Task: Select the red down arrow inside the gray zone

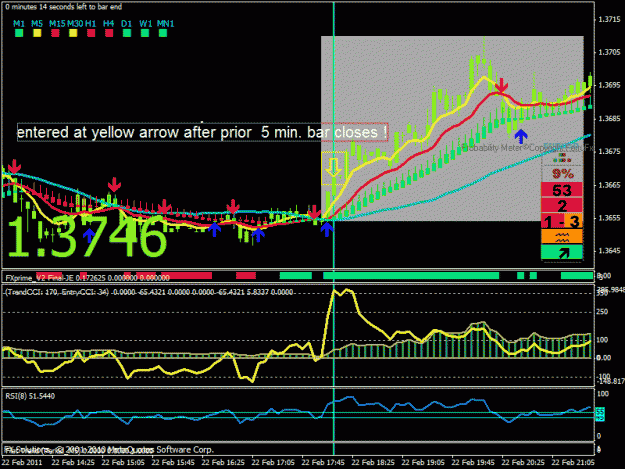Action: point(501,86)
